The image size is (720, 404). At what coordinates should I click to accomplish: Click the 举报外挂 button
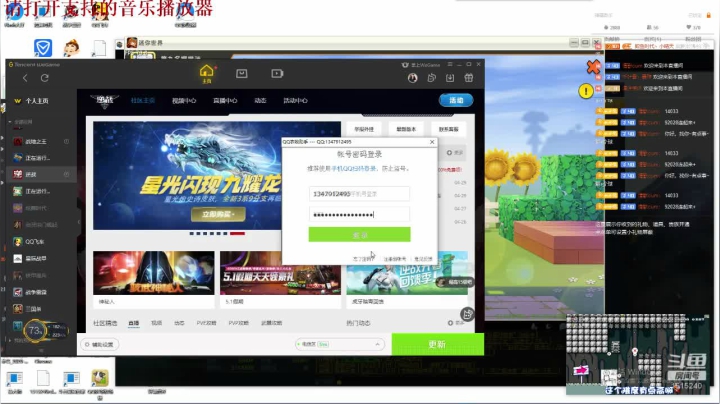(364, 129)
